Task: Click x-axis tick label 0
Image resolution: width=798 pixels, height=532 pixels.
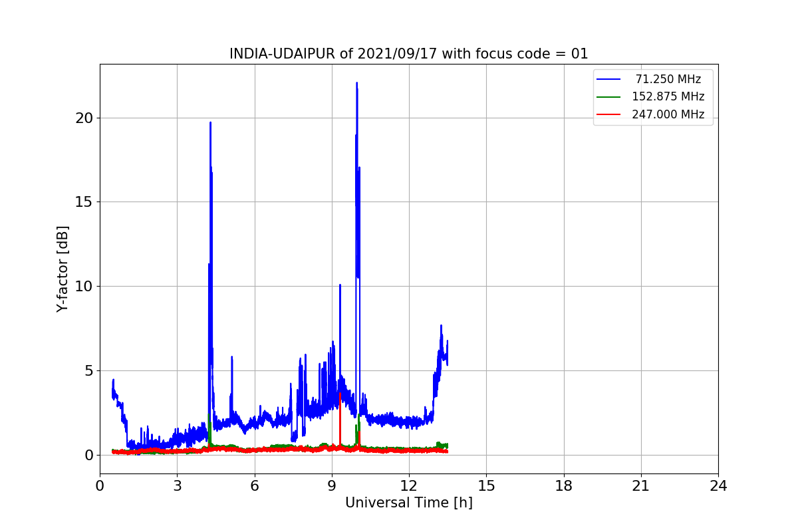Action: [100, 486]
